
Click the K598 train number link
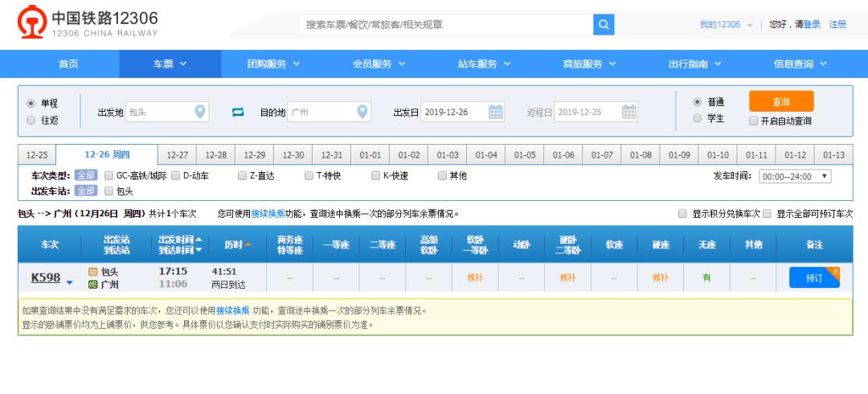pyautogui.click(x=45, y=277)
